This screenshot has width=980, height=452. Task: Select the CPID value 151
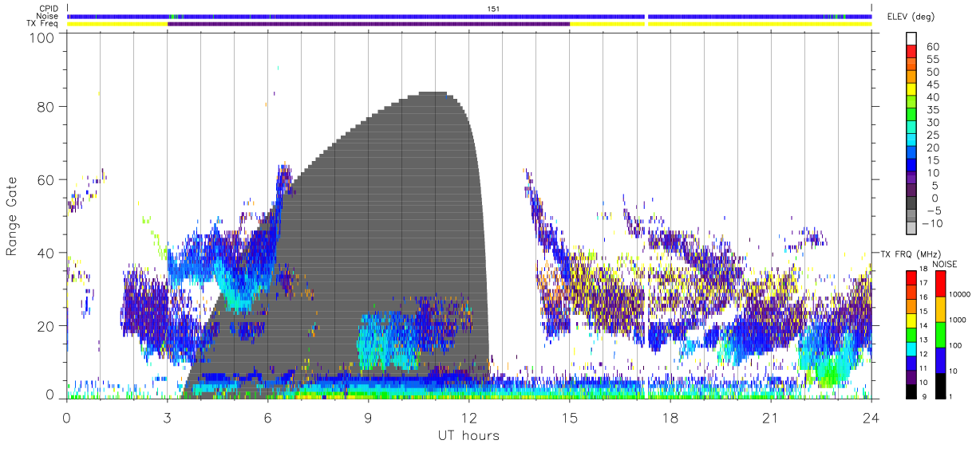pyautogui.click(x=494, y=9)
